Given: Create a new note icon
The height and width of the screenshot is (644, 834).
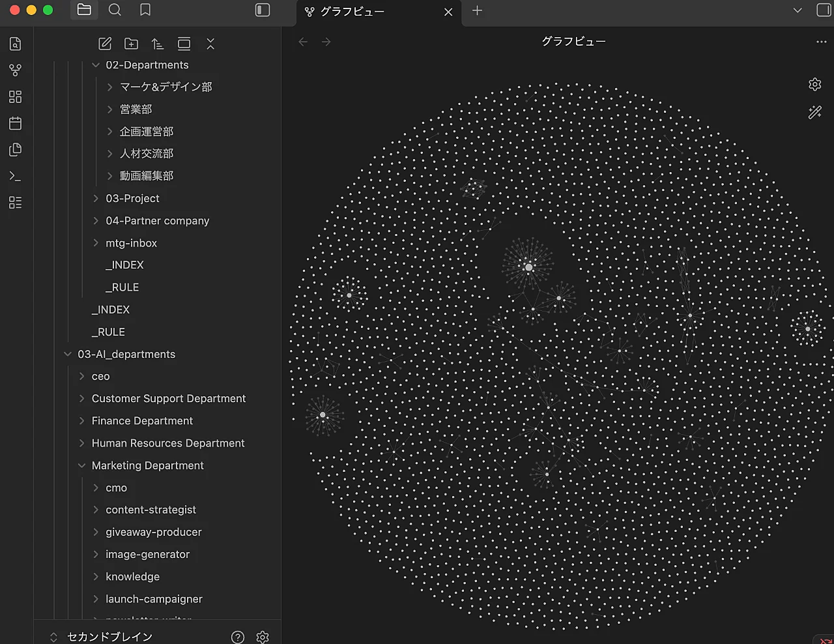Looking at the screenshot, I should coord(105,44).
